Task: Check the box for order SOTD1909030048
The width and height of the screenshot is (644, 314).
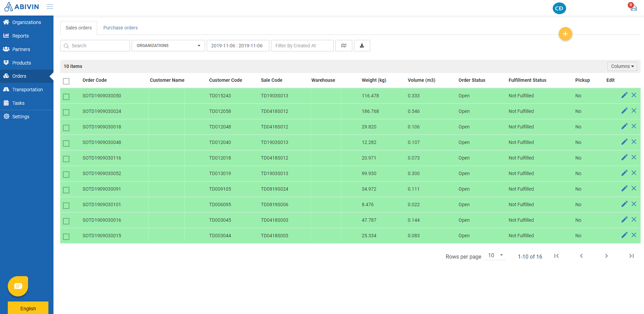Action: click(x=66, y=143)
